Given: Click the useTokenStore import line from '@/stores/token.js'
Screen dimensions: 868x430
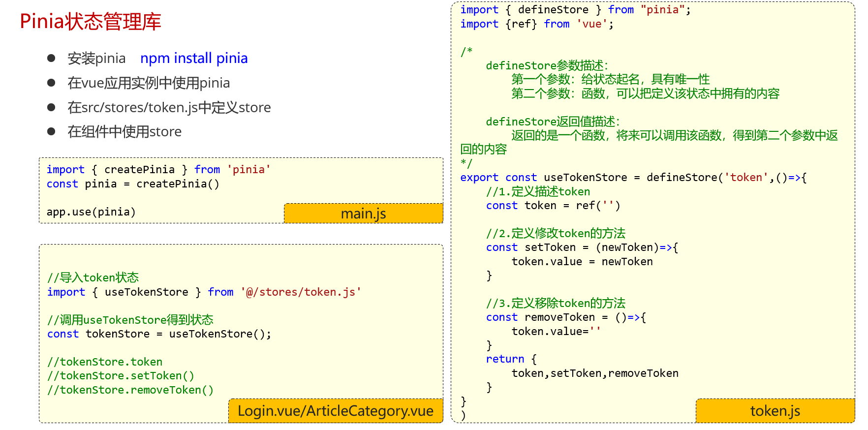Looking at the screenshot, I should (204, 292).
